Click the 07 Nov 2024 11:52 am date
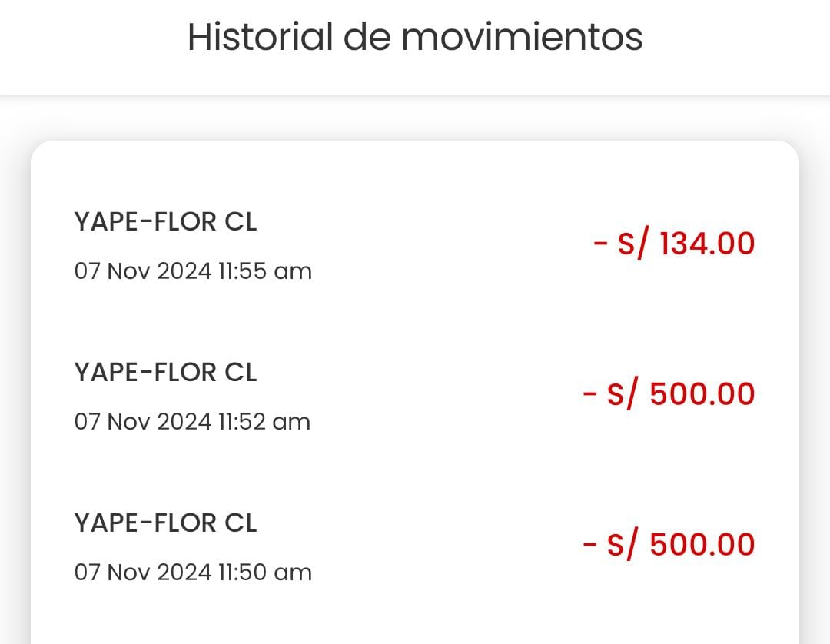 pyautogui.click(x=192, y=422)
